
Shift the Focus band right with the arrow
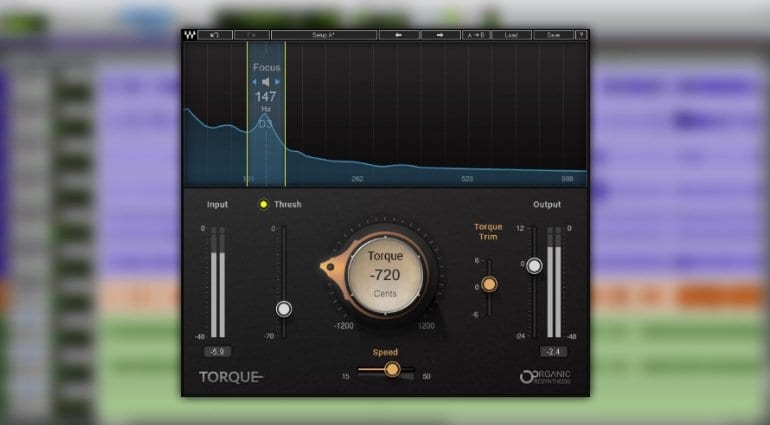[x=277, y=82]
